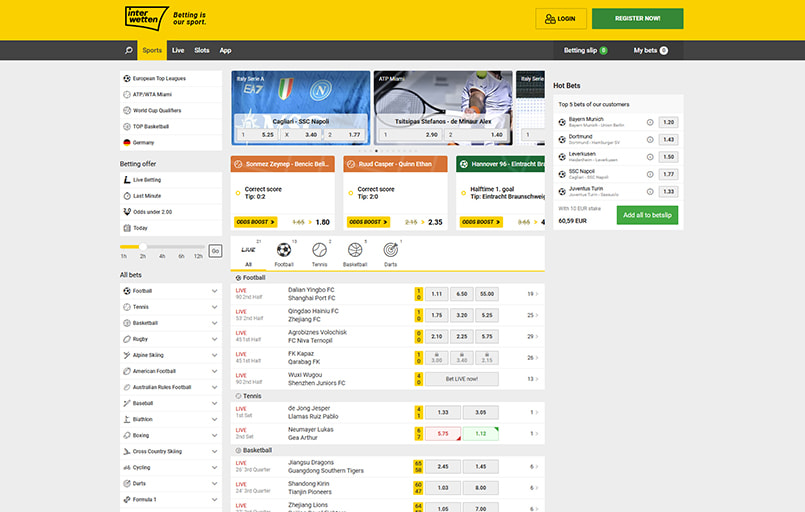Open the Slots tab

coord(202,50)
